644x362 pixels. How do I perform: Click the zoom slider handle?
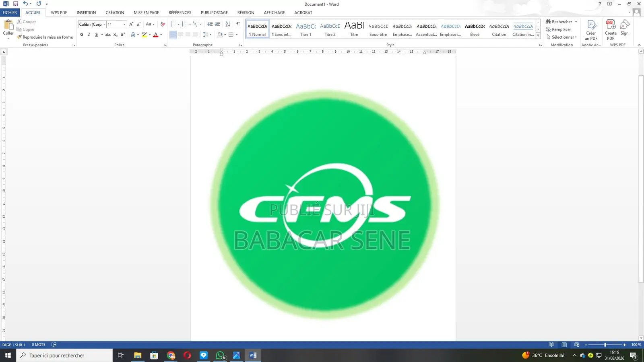605,345
